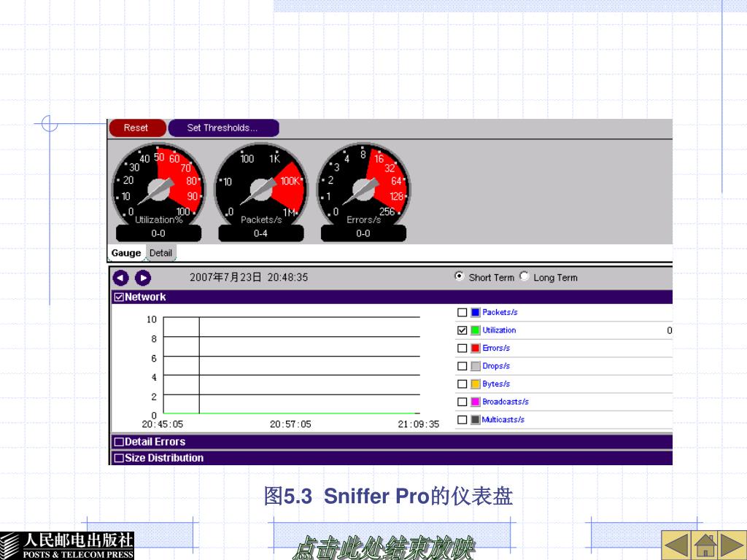
Task: Click the Errors/s gauge 0-0 readout
Action: 363,233
